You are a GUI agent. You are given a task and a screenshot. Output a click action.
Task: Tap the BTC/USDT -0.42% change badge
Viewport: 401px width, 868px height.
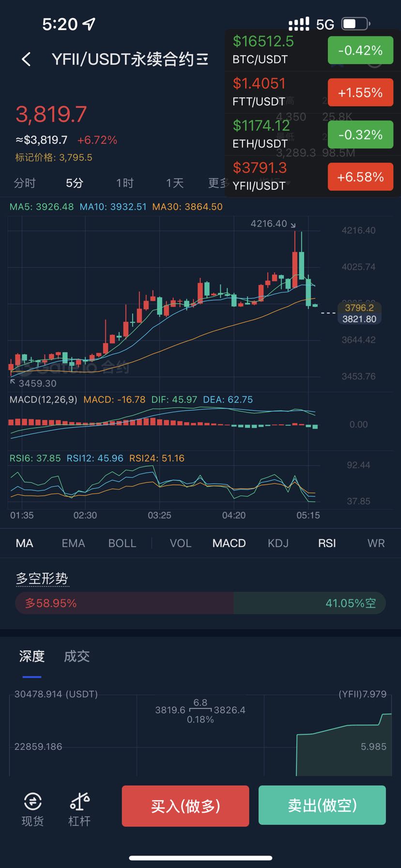coord(360,50)
